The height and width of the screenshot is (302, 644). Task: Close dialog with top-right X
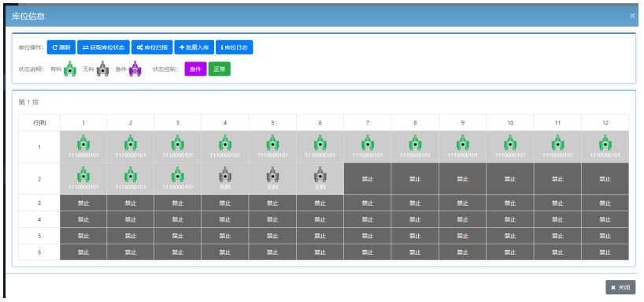tap(632, 16)
